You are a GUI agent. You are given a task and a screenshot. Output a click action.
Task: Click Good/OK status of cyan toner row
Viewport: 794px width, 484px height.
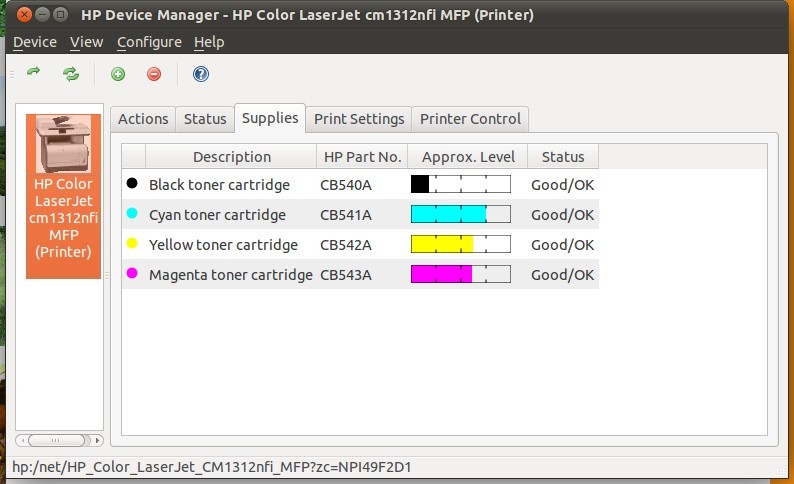click(x=563, y=215)
